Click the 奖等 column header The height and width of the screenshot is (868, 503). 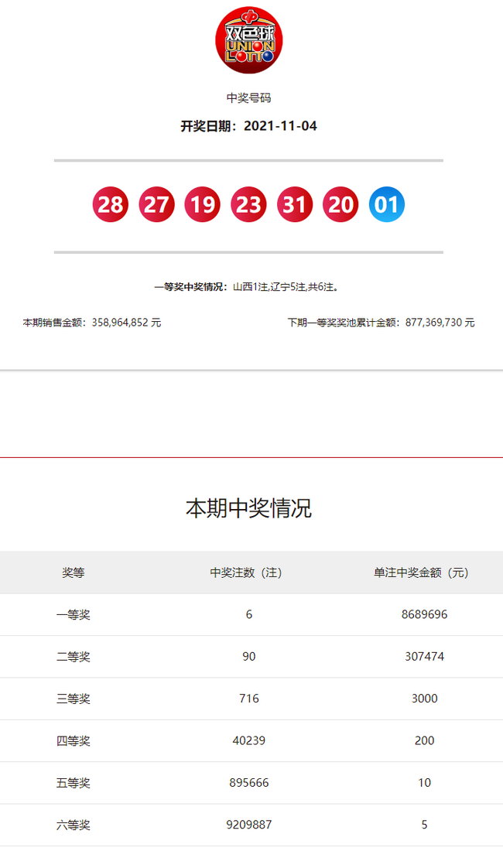point(74,573)
